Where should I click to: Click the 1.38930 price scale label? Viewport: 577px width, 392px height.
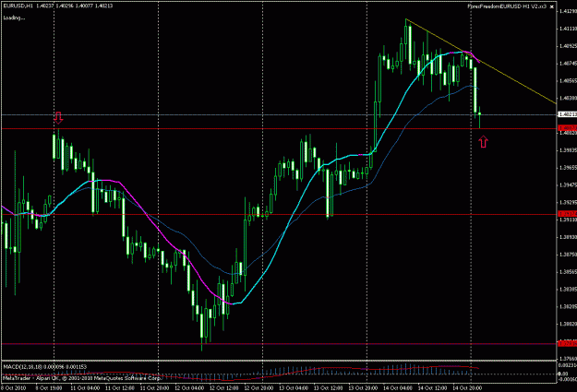pos(568,237)
